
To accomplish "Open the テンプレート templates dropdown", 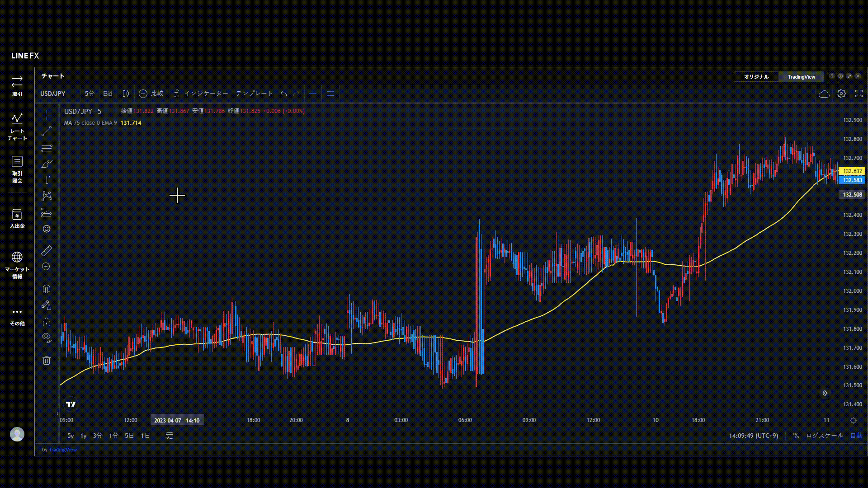I will [254, 94].
